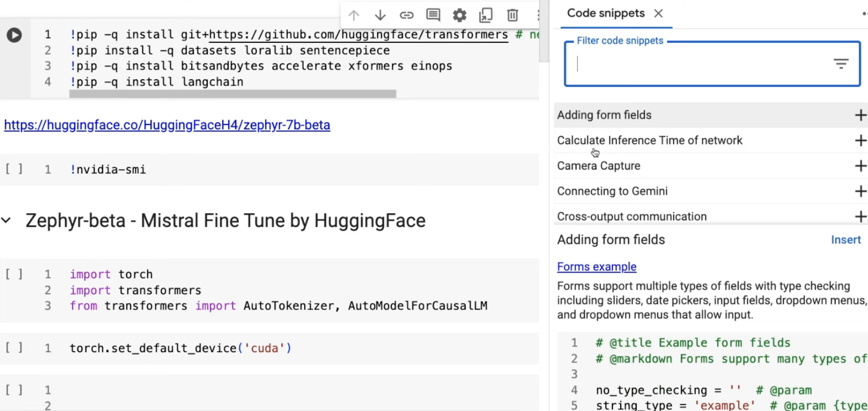Open the github transformers URL in code
The image size is (868, 411).
358,35
